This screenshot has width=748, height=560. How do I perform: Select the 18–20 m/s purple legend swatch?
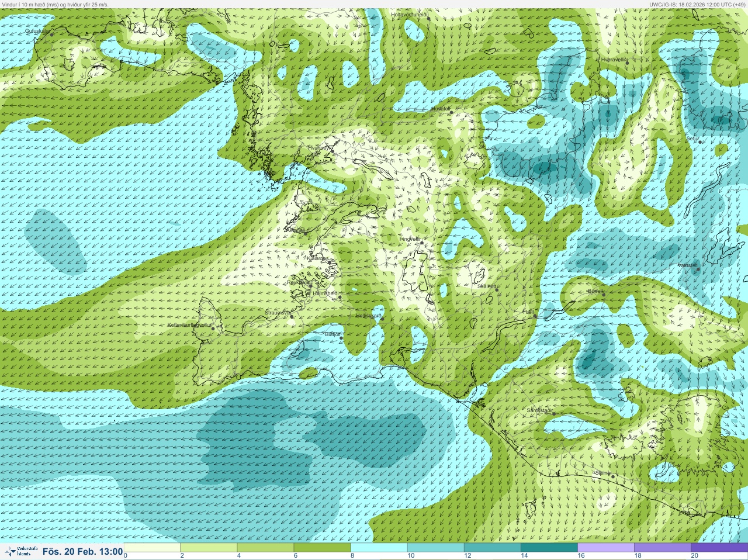click(662, 548)
